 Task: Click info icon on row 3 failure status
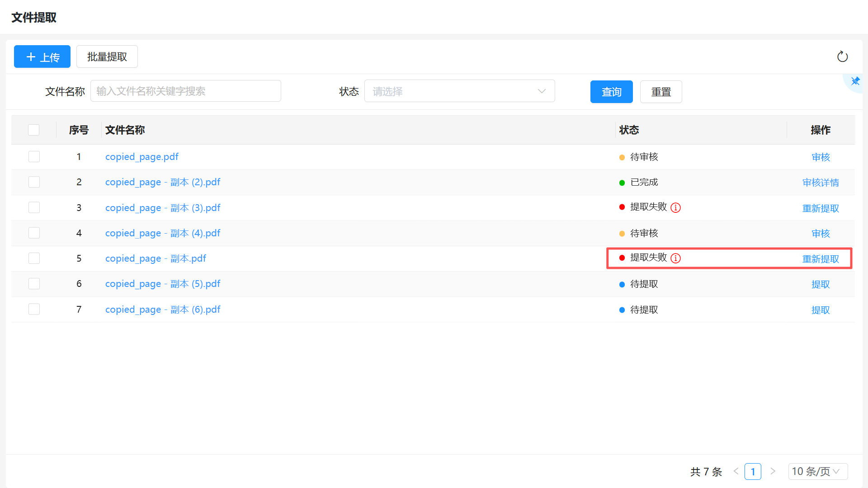click(676, 207)
